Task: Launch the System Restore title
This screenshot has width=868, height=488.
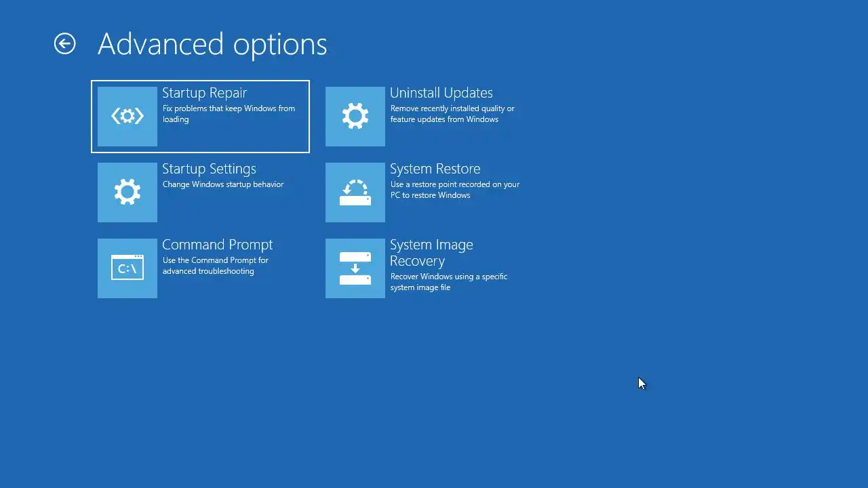Action: point(435,169)
